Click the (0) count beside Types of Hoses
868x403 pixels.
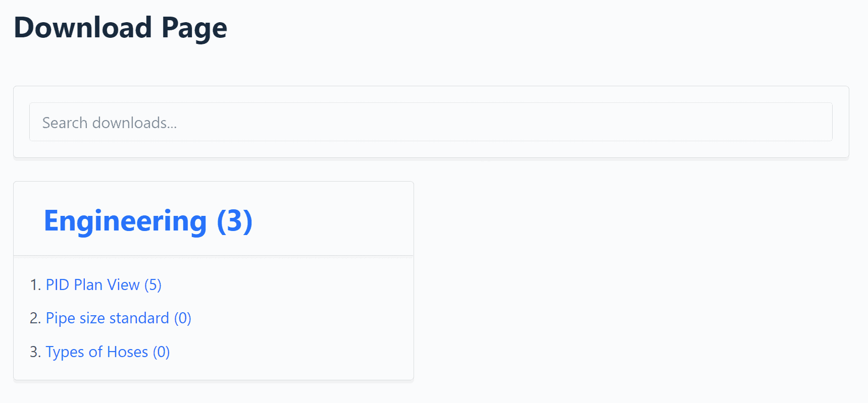point(162,352)
